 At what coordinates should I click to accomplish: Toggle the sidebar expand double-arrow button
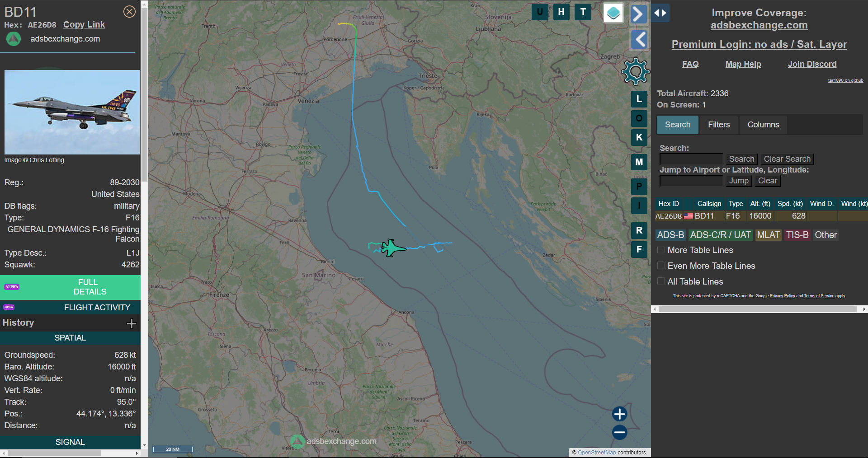point(660,13)
